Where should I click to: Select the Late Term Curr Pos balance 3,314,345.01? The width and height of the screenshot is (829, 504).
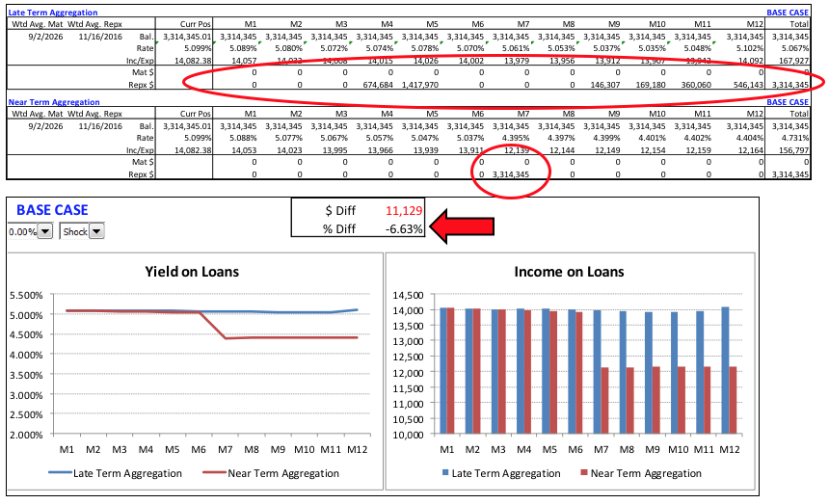pyautogui.click(x=187, y=37)
